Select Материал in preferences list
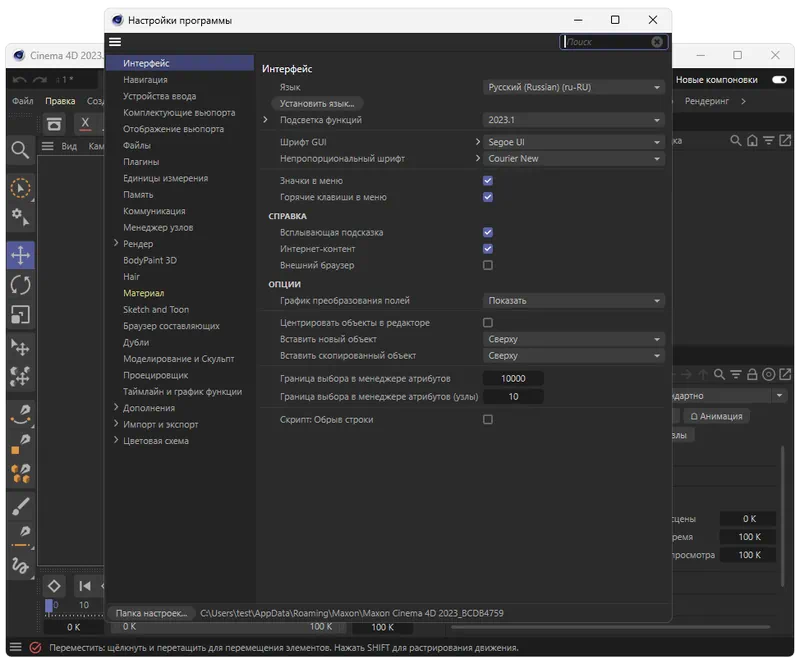 (143, 293)
